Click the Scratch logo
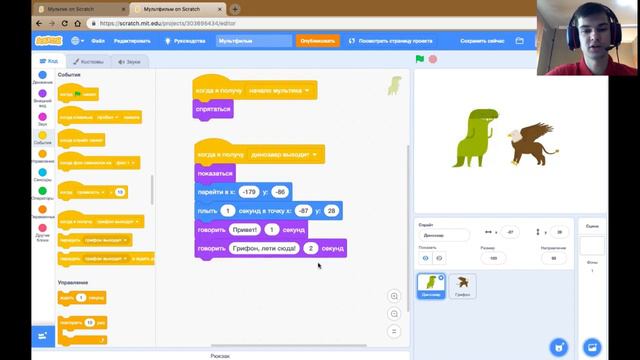640x360 pixels. 49,41
